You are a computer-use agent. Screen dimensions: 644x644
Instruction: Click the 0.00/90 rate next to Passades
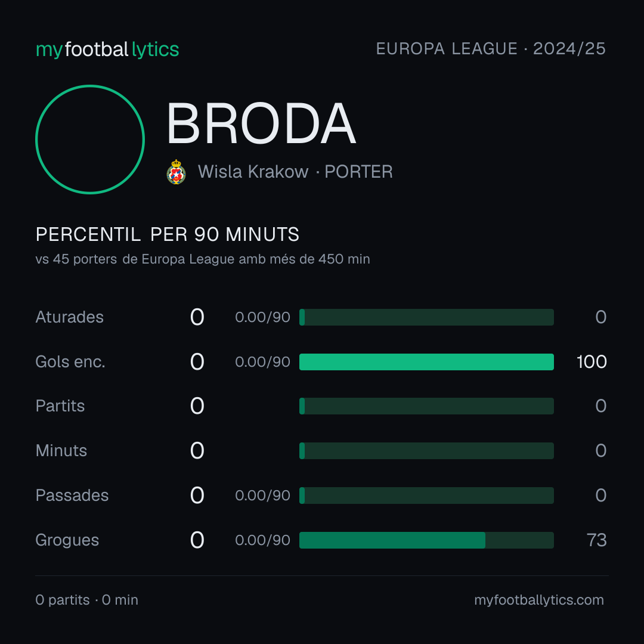coord(262,496)
